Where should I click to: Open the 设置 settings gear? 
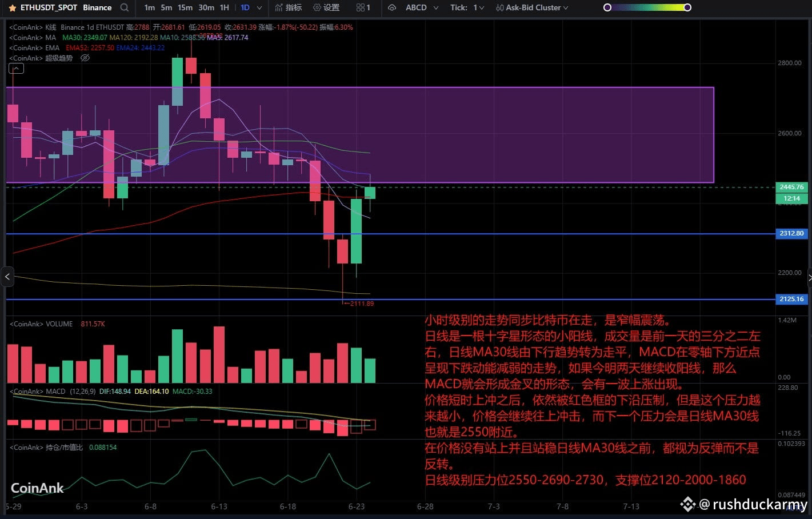pos(326,7)
